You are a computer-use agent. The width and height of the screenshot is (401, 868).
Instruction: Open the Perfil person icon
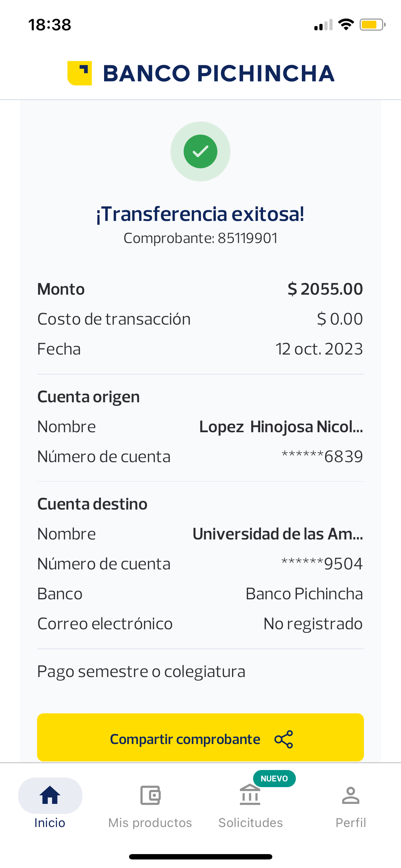(351, 795)
